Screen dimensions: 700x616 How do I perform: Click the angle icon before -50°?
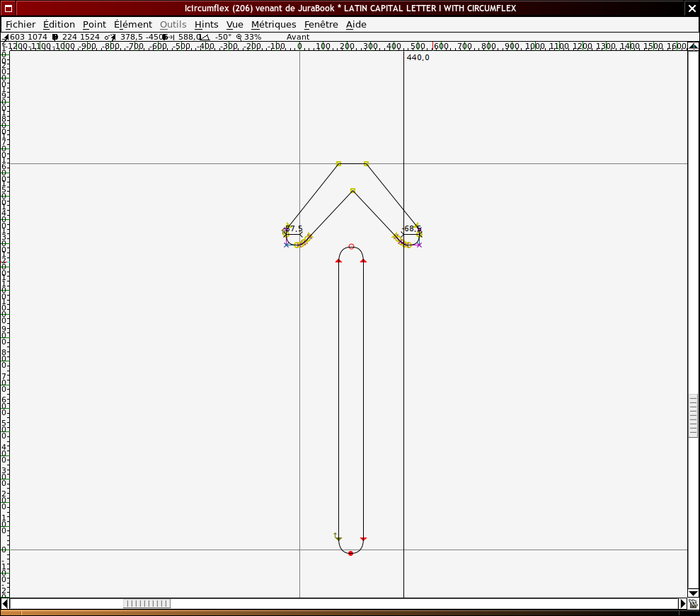[205, 37]
